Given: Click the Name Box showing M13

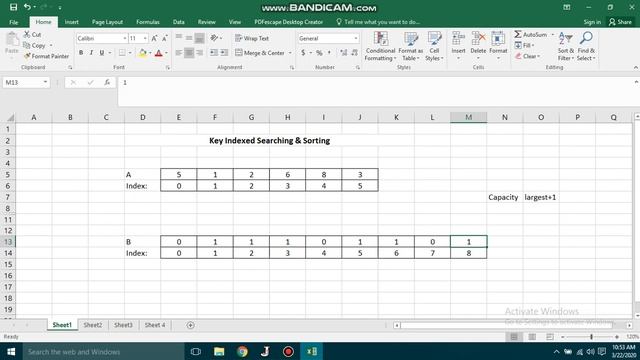Looking at the screenshot, I should pos(26,82).
